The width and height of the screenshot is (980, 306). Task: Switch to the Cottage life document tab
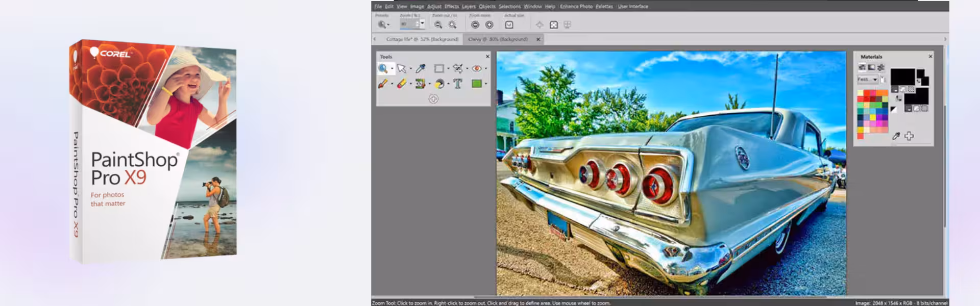point(422,39)
